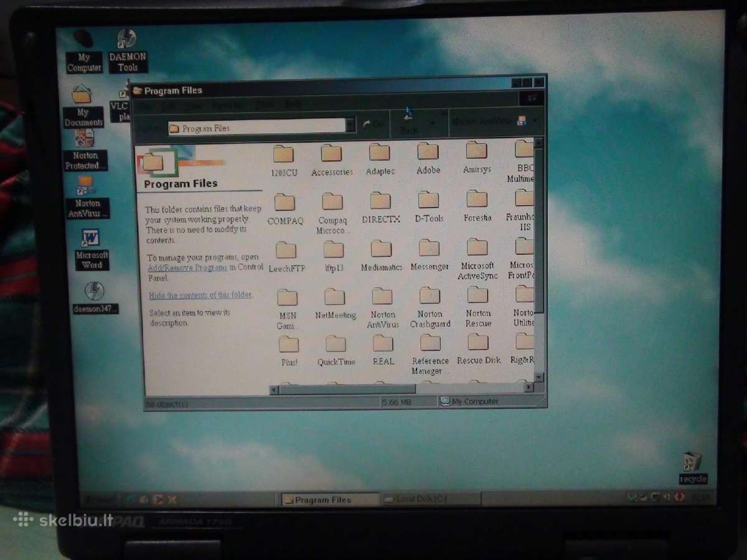Click the Norton AntiVirus toolbar button
Screen dimensions: 747x560
click(489, 121)
